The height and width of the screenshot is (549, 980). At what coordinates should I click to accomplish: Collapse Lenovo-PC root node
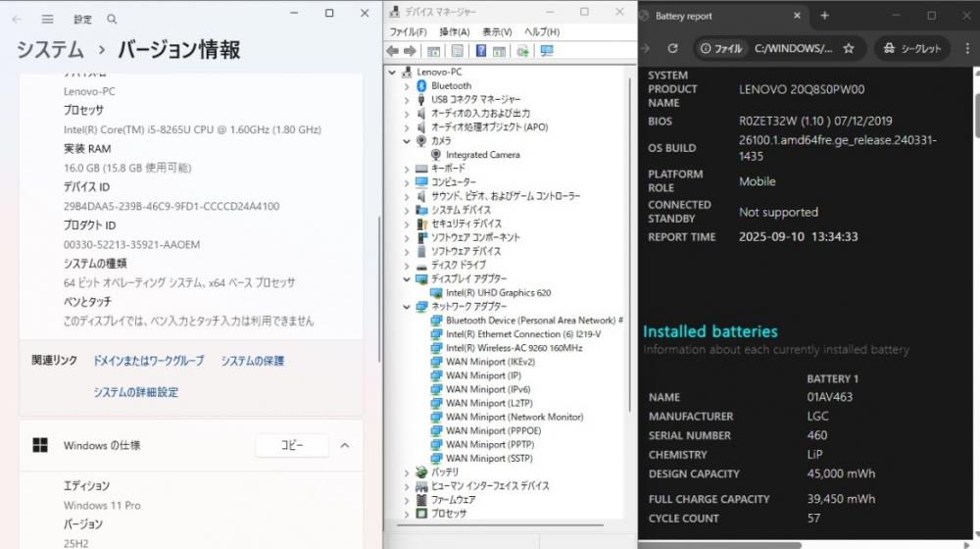coord(393,72)
